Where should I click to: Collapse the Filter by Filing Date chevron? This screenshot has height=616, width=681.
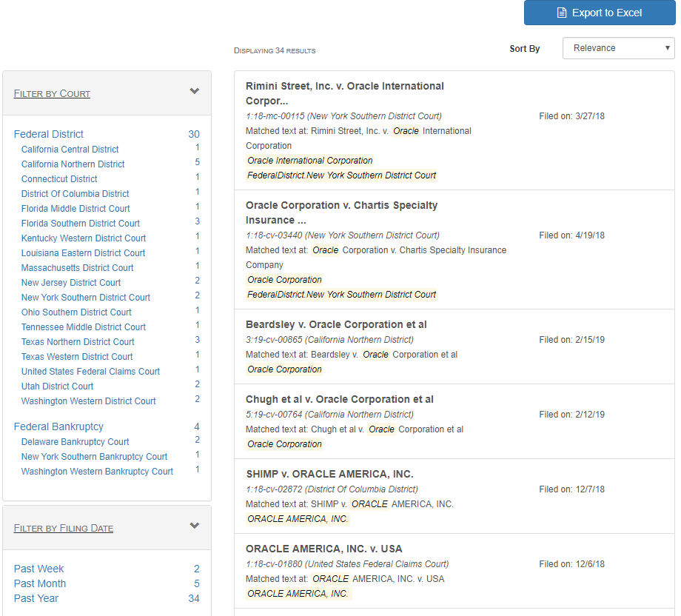tap(195, 526)
